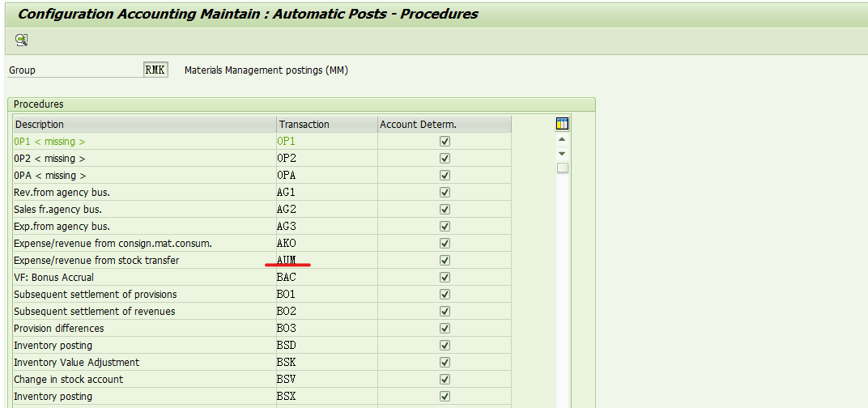Click transaction code BSV cell
868x408 pixels.
pos(327,380)
